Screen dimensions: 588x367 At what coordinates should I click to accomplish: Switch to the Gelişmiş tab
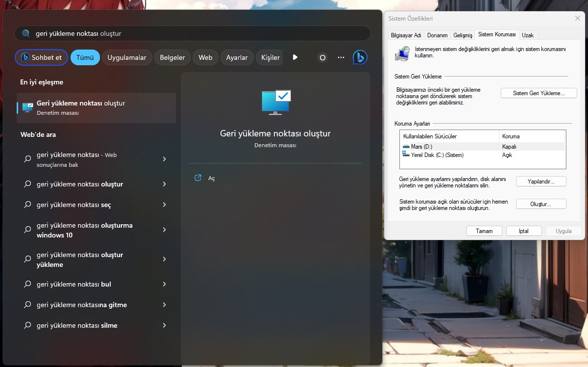pyautogui.click(x=463, y=35)
